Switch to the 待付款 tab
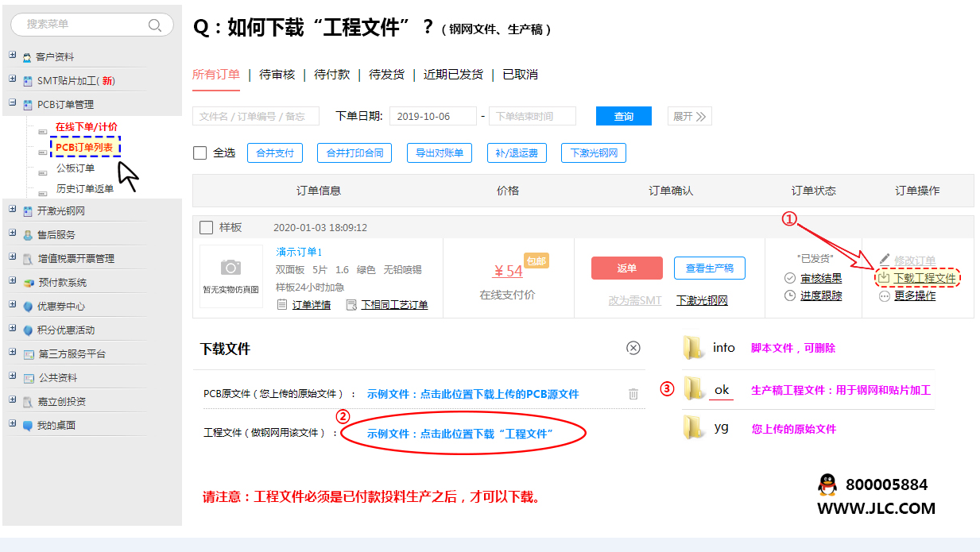The width and height of the screenshot is (980, 552). (x=331, y=74)
